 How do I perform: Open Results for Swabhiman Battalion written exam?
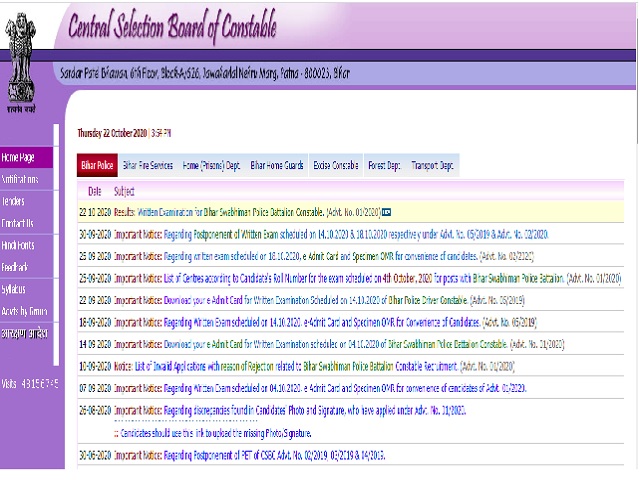tap(247, 212)
